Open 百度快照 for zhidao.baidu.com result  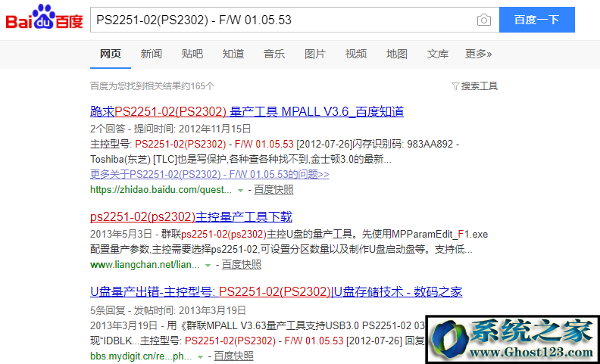tap(273, 190)
